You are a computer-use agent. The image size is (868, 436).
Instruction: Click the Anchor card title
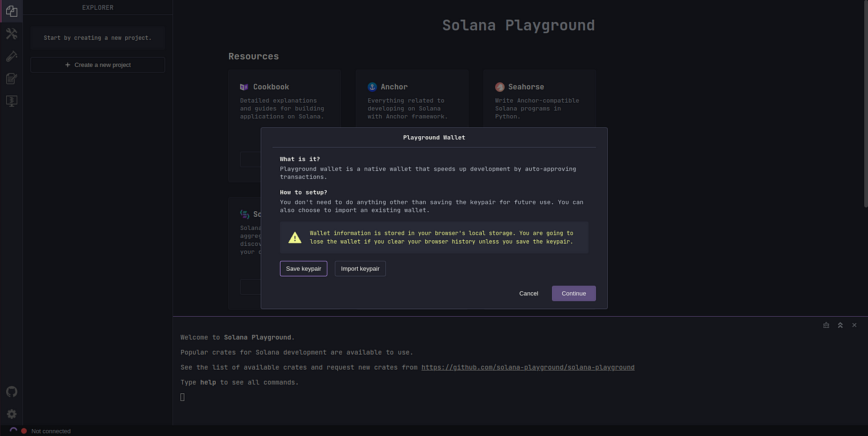pos(394,87)
